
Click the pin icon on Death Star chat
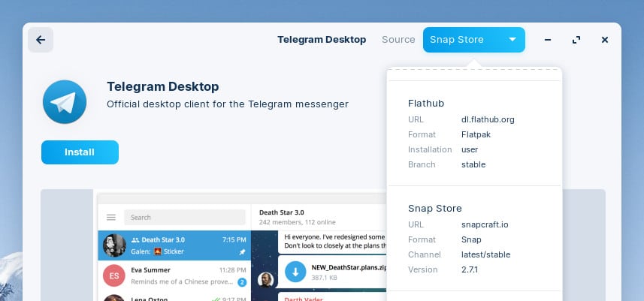pos(241,252)
